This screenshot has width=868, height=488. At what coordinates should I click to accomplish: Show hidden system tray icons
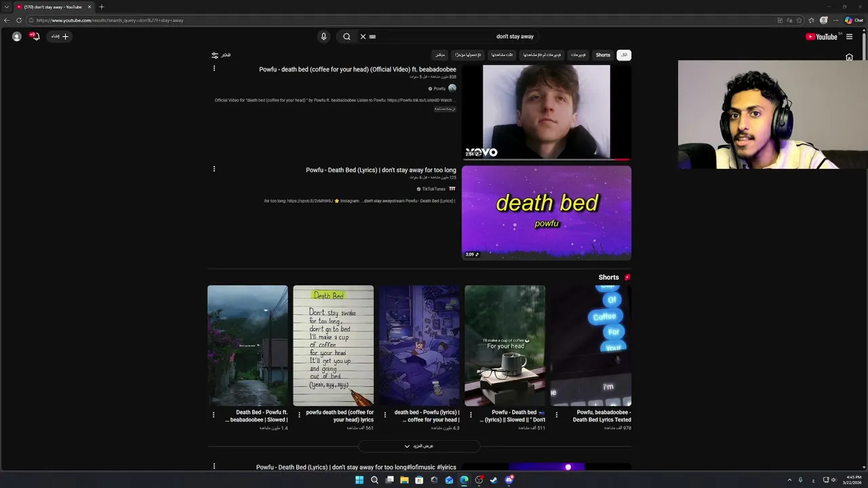[789, 480]
